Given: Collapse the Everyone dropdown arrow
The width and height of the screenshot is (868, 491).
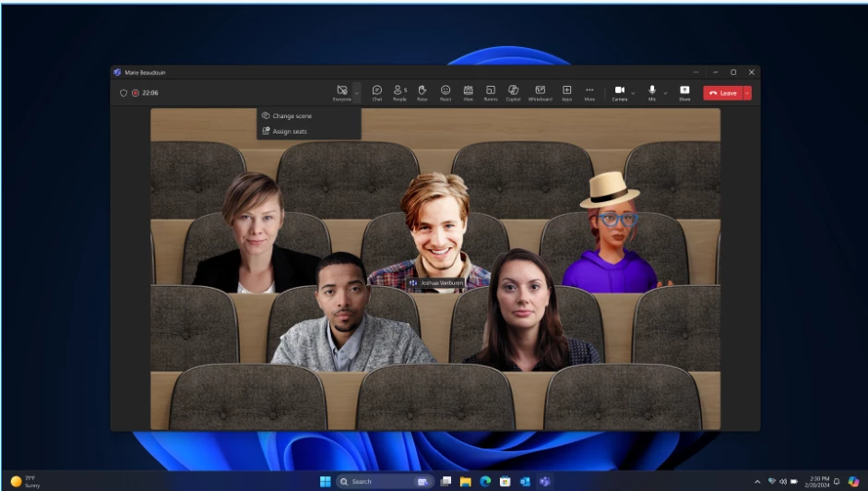Looking at the screenshot, I should click(357, 93).
